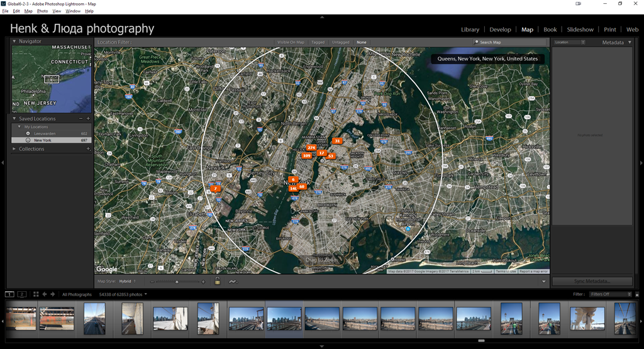Open the Location metadata preset dropdown
This screenshot has width=644, height=349.
pos(569,42)
